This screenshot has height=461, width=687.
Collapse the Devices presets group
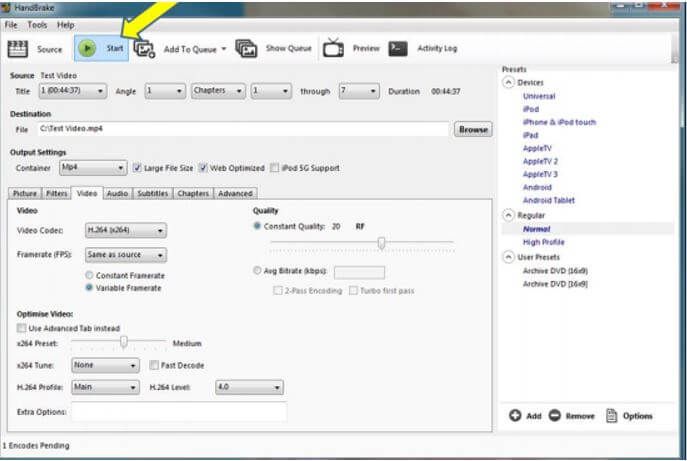[x=508, y=82]
